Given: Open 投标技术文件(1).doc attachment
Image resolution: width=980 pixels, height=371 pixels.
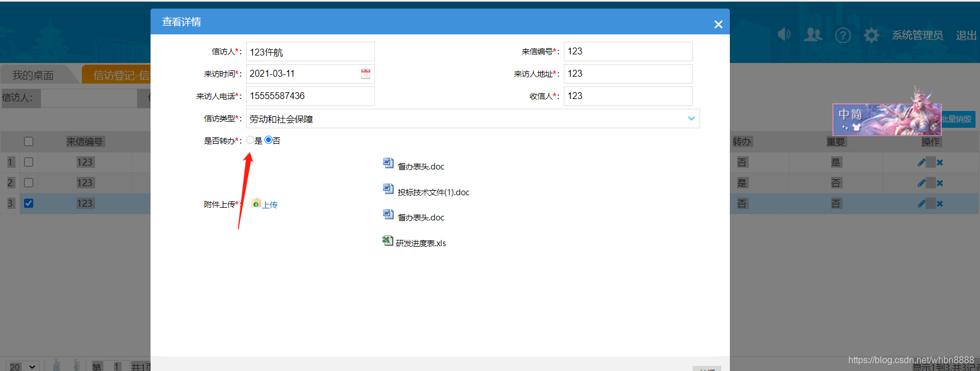Looking at the screenshot, I should [x=433, y=192].
